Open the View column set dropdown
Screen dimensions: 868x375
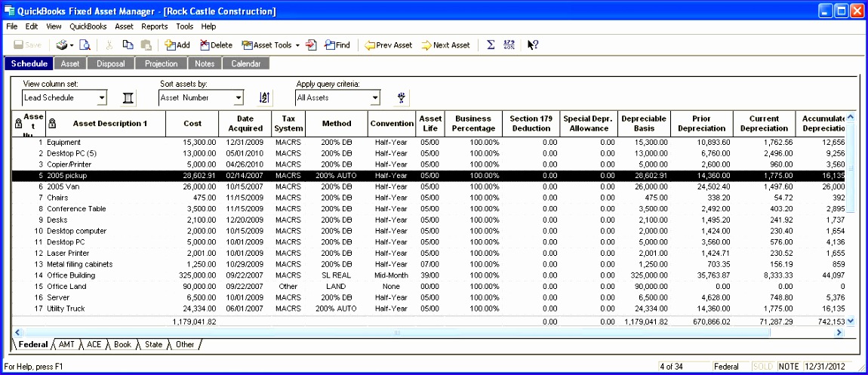(102, 98)
